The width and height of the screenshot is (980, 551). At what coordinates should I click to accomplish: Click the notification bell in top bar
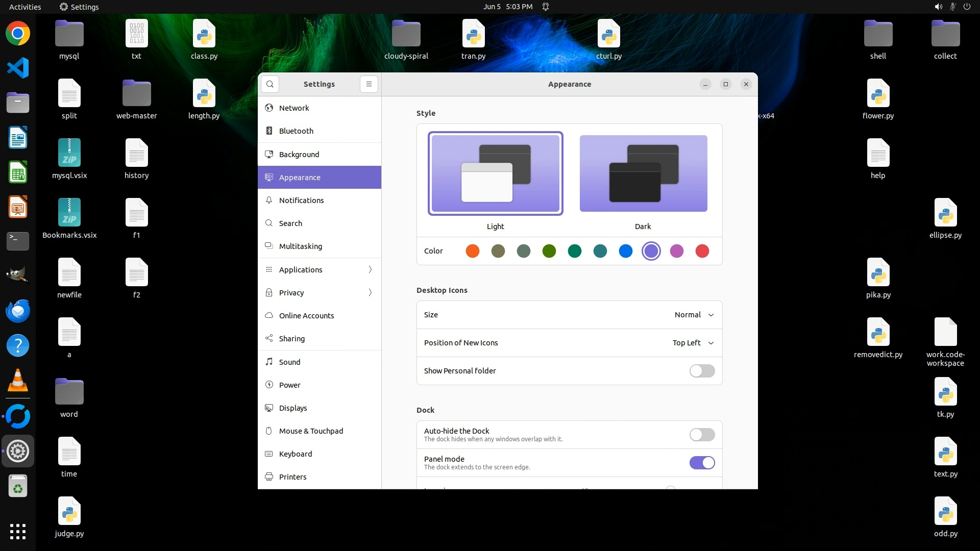click(546, 7)
